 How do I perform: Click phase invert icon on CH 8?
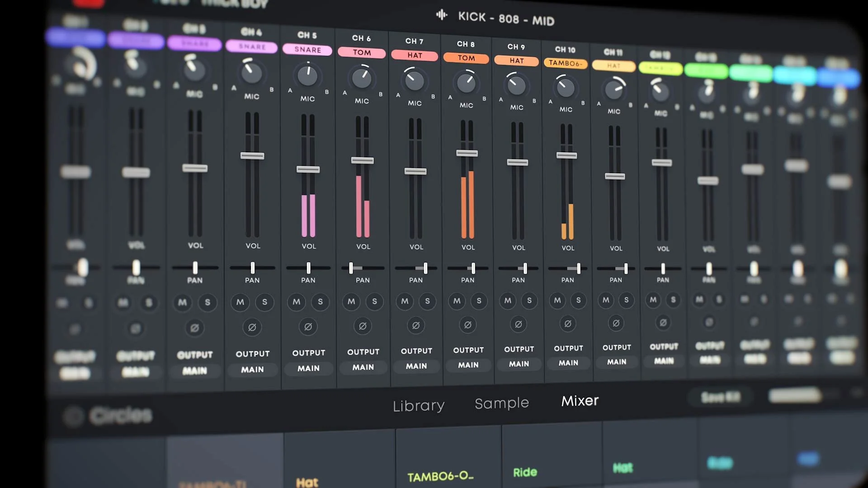(468, 325)
